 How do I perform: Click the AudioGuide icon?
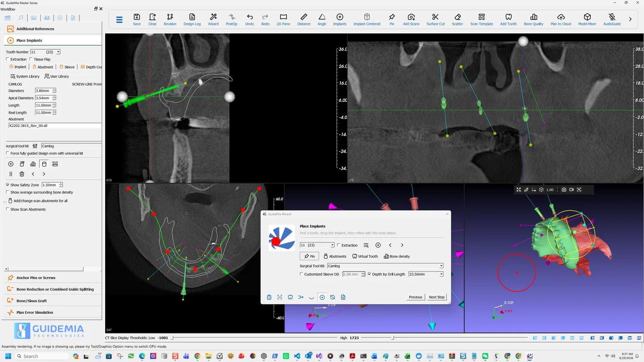pos(612,19)
